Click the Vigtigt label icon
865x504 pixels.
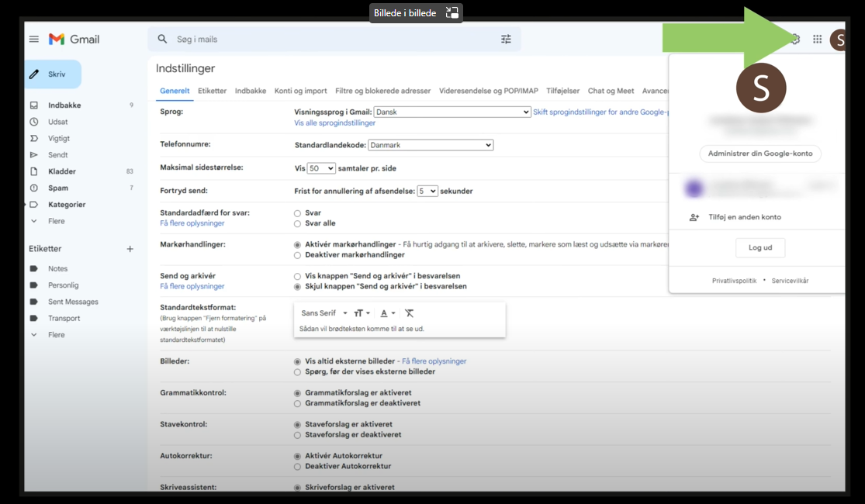pyautogui.click(x=34, y=139)
